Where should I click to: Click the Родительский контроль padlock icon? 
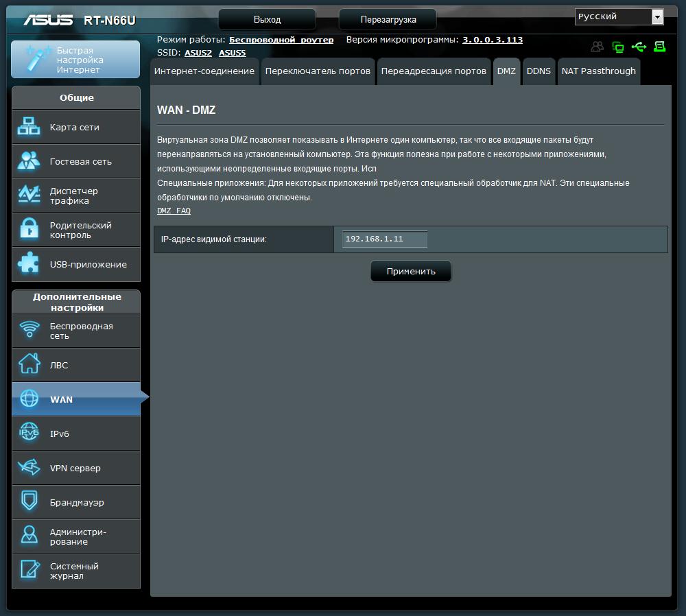click(x=29, y=229)
